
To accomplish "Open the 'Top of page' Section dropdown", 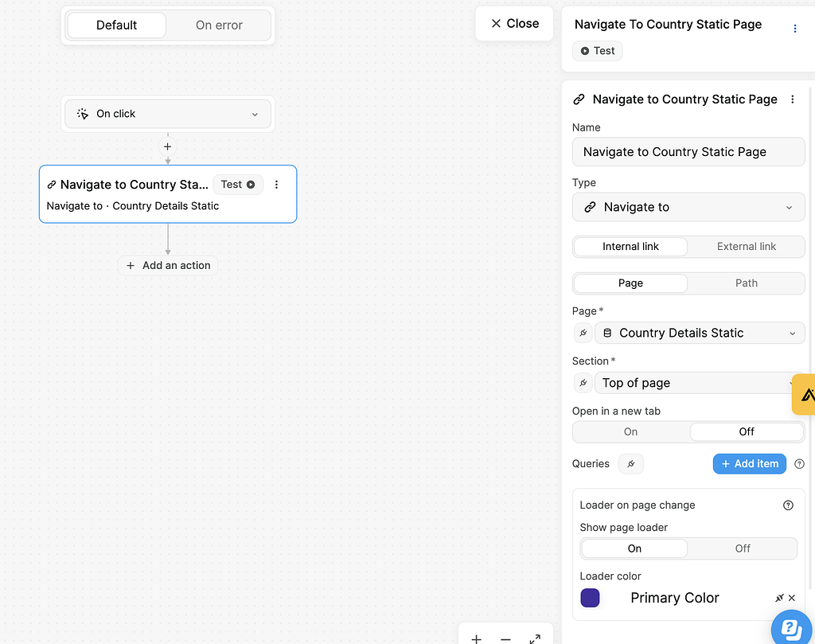I will pyautogui.click(x=692, y=383).
